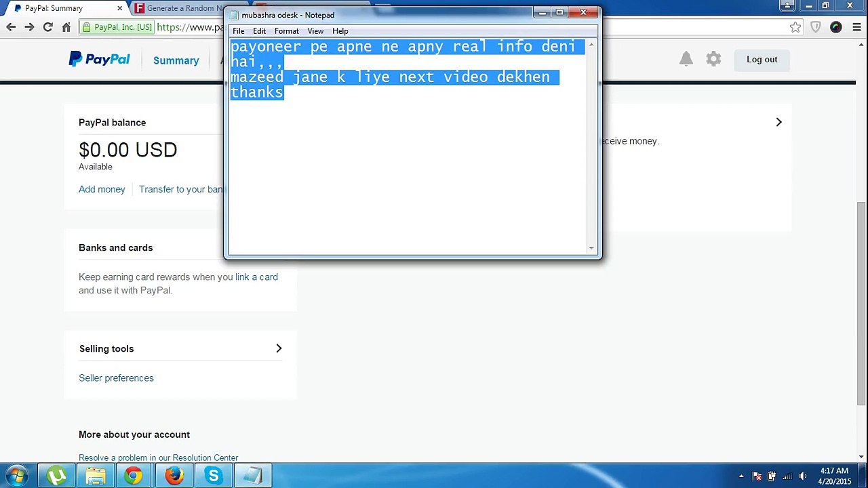The height and width of the screenshot is (488, 868).
Task: Open PayPal settings gear
Action: 713,59
